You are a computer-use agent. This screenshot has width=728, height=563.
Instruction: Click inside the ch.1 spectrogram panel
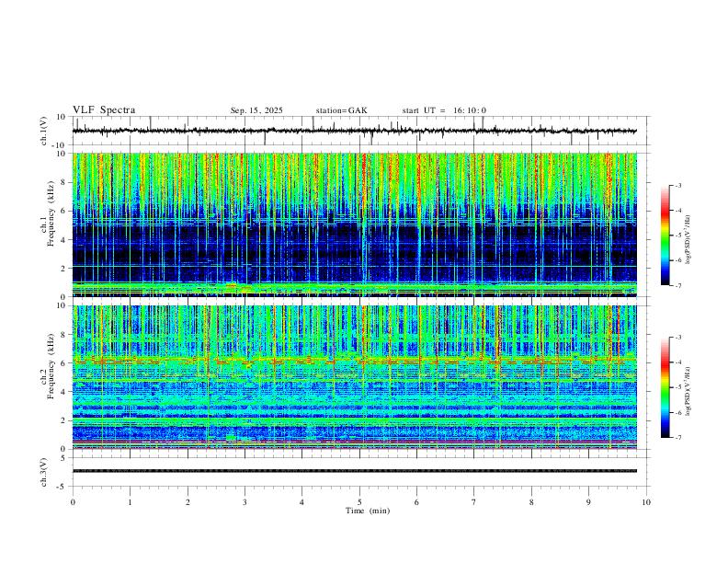[354, 224]
